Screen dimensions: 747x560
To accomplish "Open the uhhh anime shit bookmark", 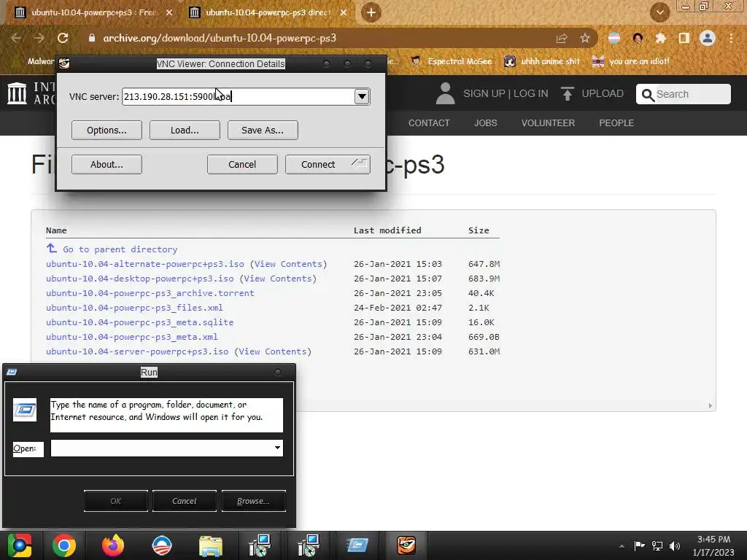I will click(x=542, y=61).
